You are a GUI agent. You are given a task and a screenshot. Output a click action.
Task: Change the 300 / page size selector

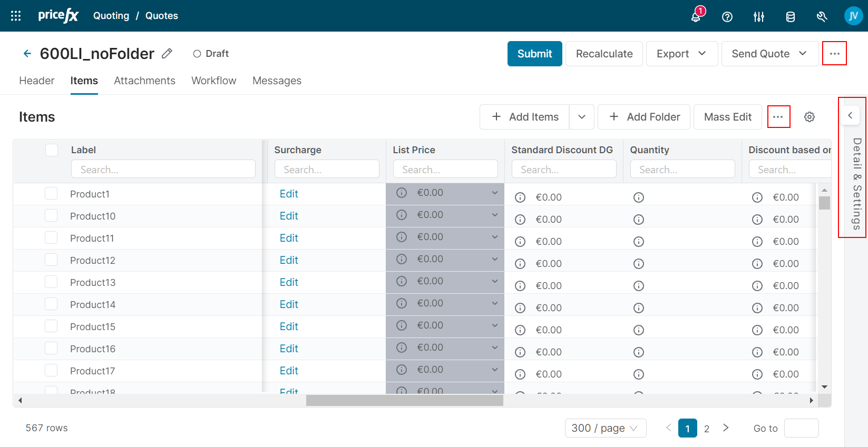[x=605, y=428]
